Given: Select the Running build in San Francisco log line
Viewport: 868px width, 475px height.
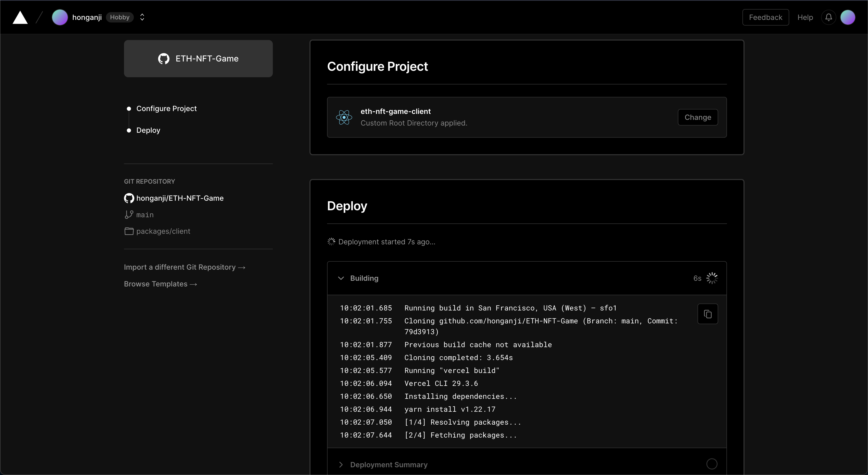Looking at the screenshot, I should [510, 308].
